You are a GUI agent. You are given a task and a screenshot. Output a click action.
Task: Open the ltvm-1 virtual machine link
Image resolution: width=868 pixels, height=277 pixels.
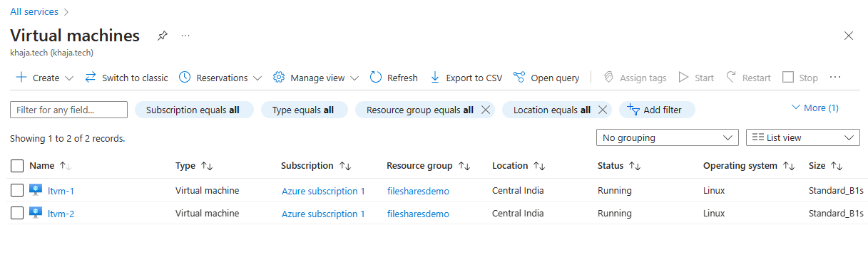pos(61,191)
